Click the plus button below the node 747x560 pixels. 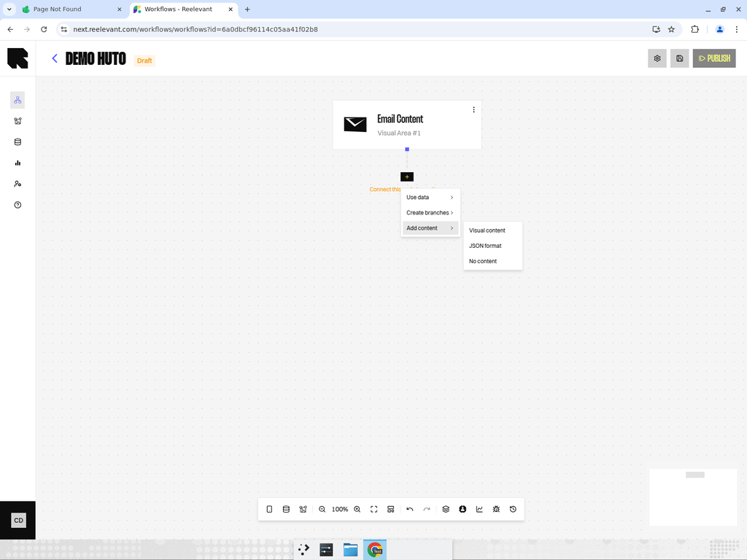pyautogui.click(x=407, y=176)
